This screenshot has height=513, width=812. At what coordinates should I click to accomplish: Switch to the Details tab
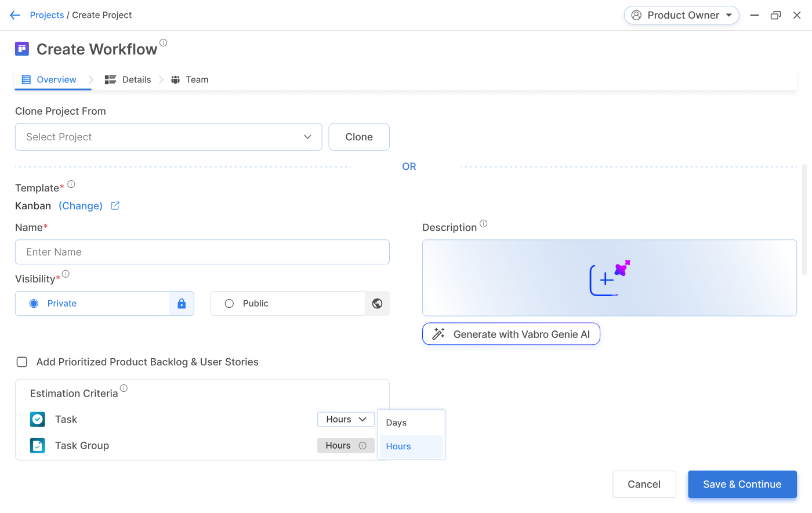point(128,79)
